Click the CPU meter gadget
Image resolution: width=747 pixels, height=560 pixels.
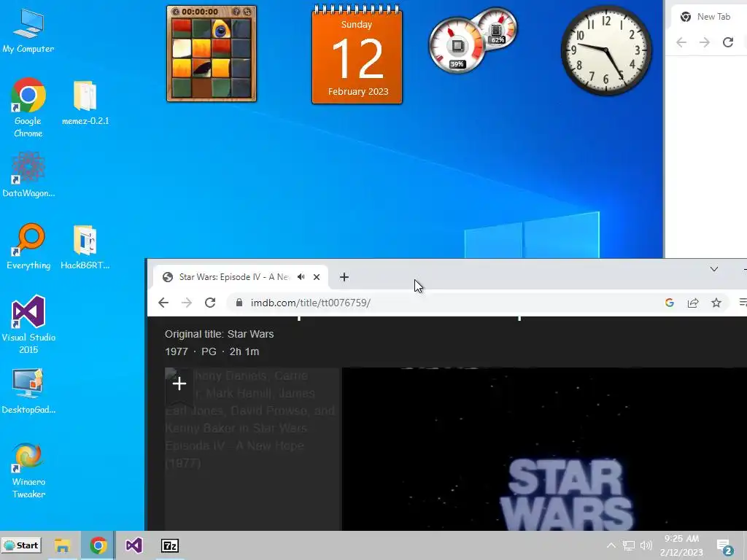coord(457,47)
